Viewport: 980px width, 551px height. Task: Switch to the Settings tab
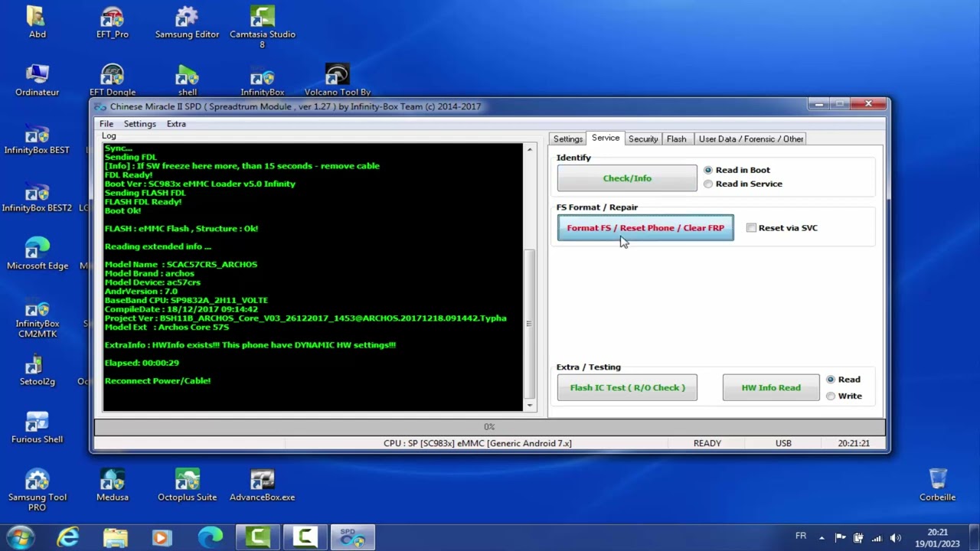(x=568, y=139)
